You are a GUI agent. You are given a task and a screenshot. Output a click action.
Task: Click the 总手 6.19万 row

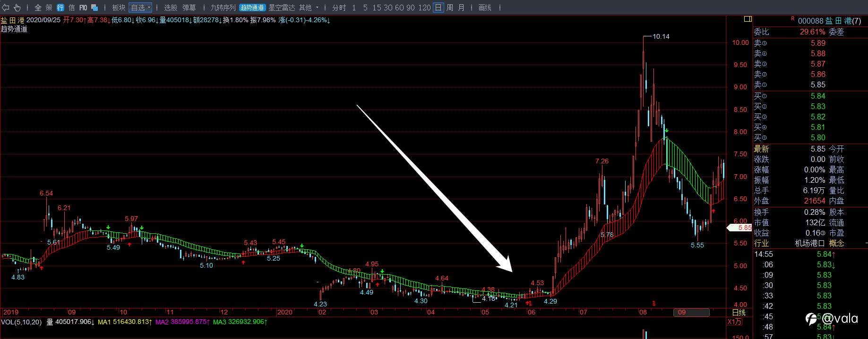[x=790, y=190]
